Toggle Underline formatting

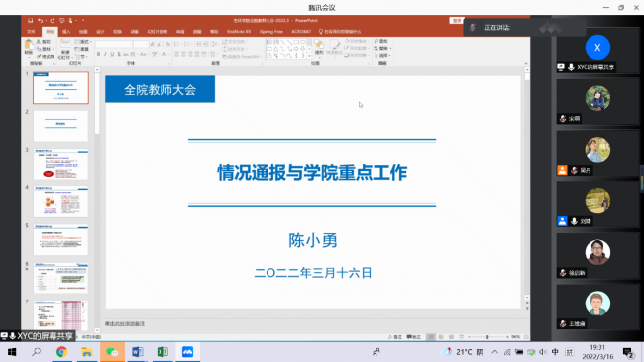(112, 54)
